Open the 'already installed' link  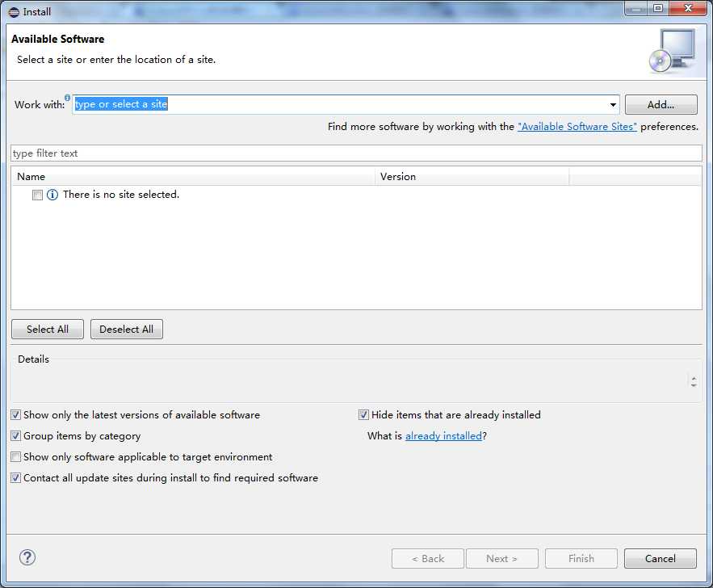pyautogui.click(x=443, y=435)
